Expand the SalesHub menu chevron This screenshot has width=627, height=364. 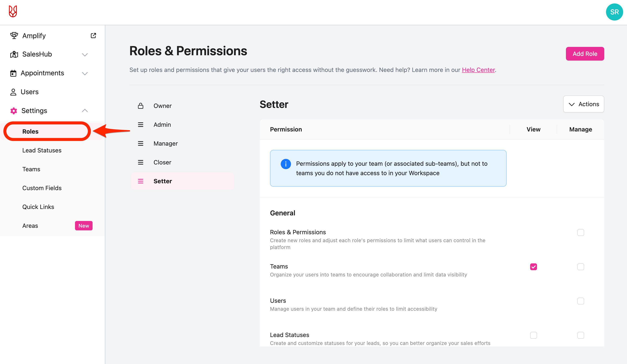(85, 54)
